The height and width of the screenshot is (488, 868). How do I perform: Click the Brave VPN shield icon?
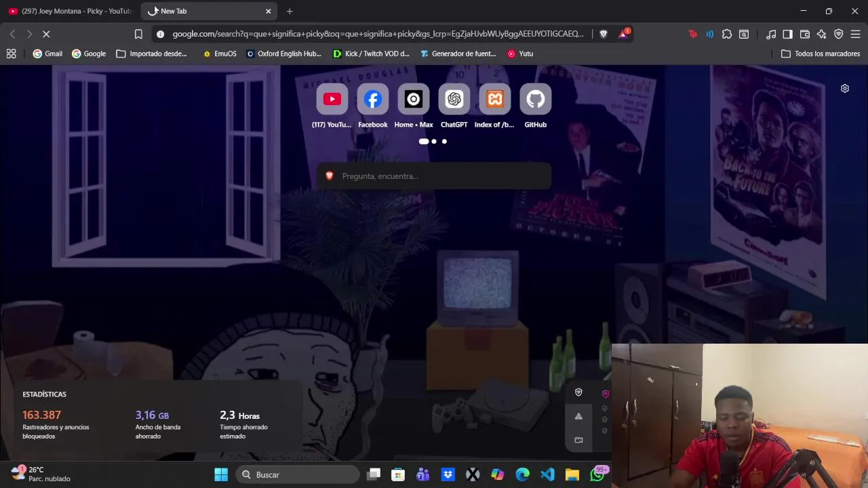[839, 34]
